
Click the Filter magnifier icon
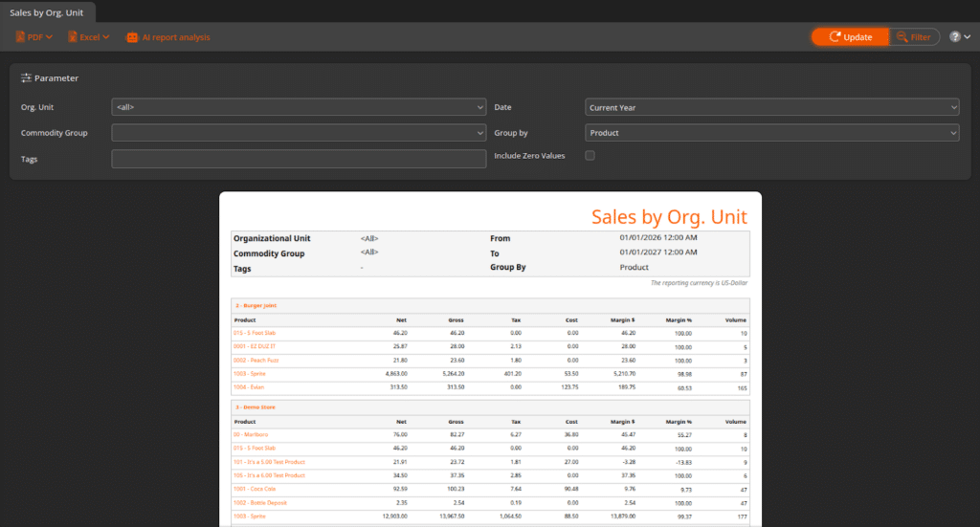coord(901,37)
